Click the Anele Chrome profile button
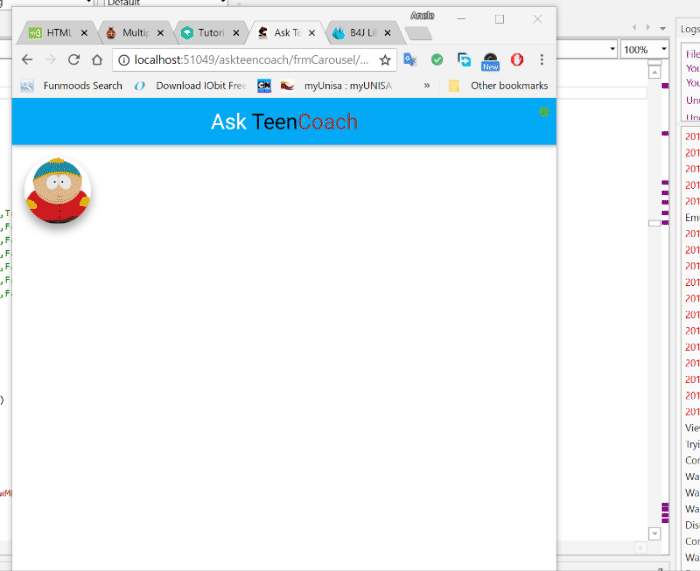This screenshot has width=700, height=571. click(422, 16)
